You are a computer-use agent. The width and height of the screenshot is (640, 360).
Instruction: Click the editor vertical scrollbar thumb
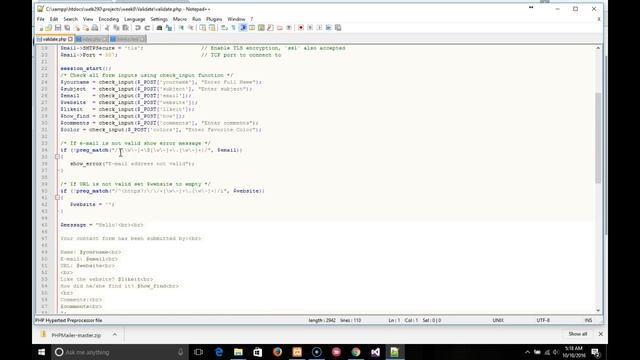tap(598, 139)
